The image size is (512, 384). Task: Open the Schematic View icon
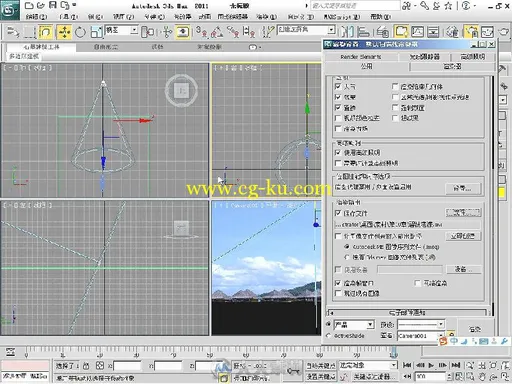(433, 32)
